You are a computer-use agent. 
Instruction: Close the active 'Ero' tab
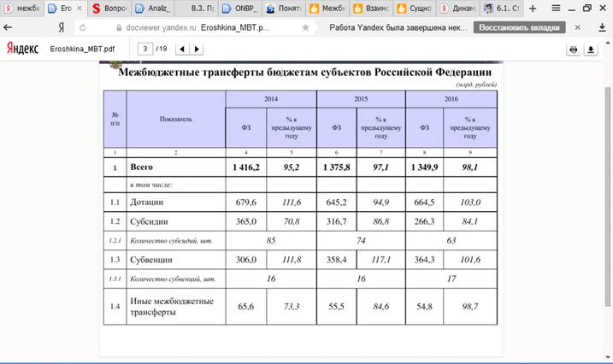click(80, 9)
